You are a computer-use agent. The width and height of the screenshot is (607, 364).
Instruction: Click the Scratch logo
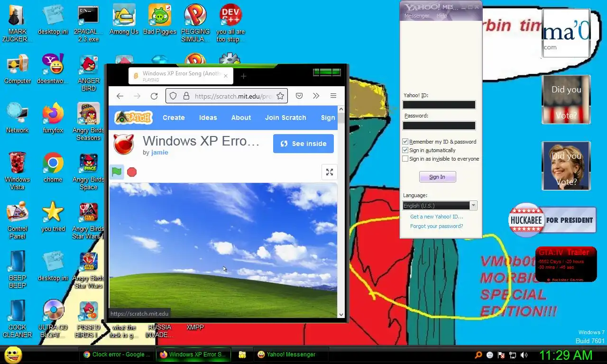[133, 118]
